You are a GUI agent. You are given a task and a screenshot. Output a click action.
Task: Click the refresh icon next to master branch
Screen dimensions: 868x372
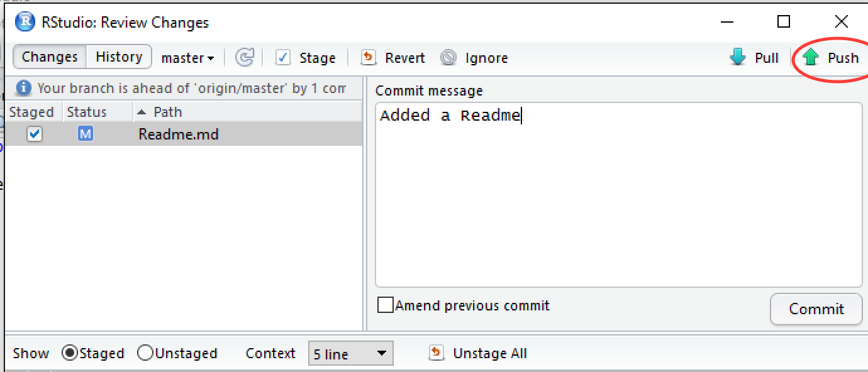(x=244, y=57)
